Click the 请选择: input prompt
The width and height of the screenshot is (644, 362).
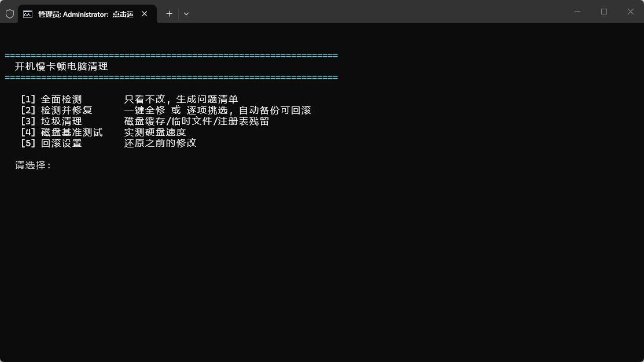coord(33,165)
